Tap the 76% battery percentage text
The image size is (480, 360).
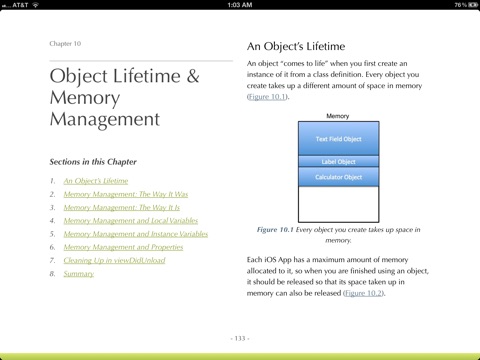(x=461, y=5)
